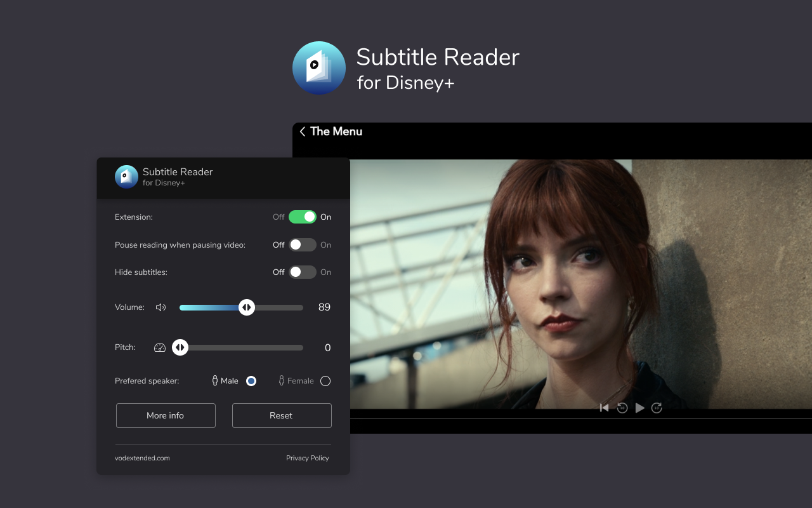Screen dimensions: 812x508
Task: Play the video
Action: 640,408
